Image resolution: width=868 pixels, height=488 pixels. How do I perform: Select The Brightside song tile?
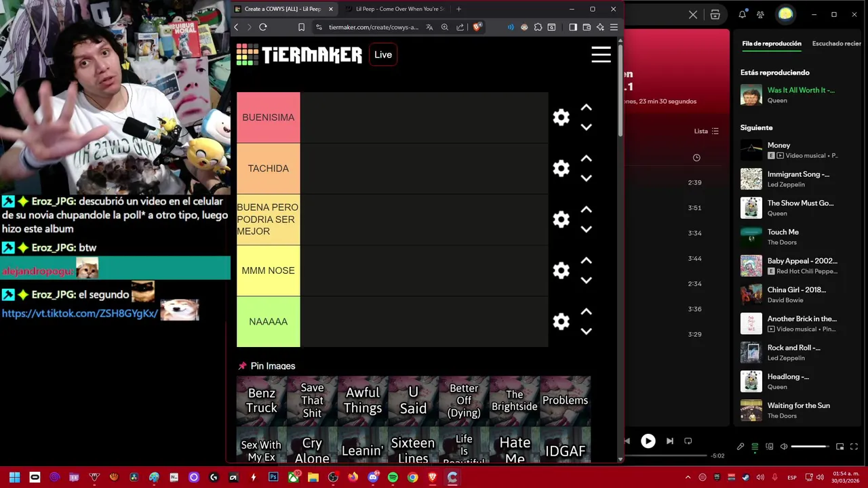(x=515, y=400)
